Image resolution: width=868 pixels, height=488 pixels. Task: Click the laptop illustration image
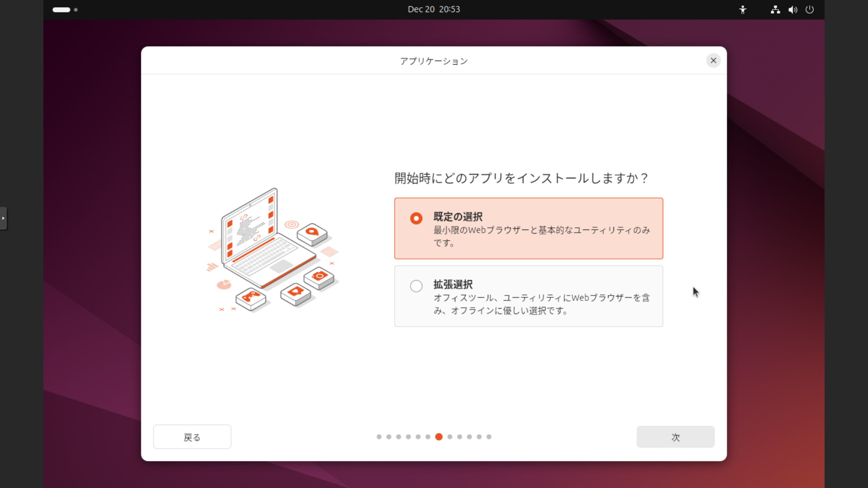(x=272, y=250)
